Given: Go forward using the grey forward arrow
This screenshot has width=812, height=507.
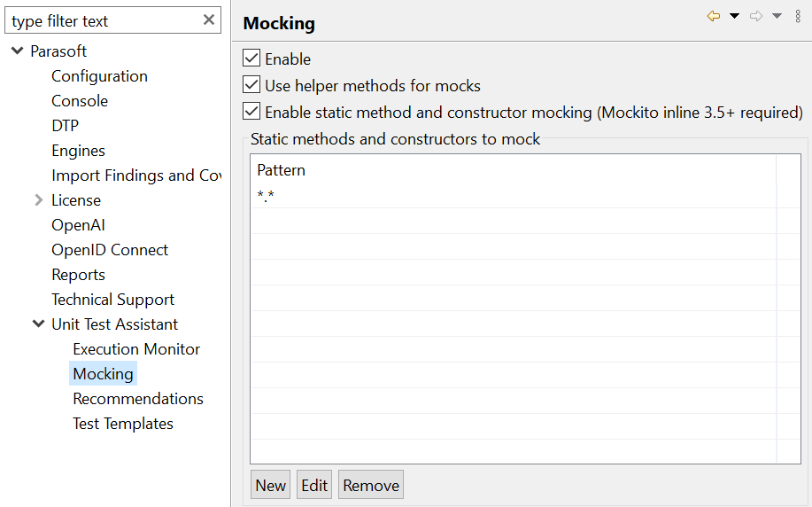Looking at the screenshot, I should [x=756, y=16].
